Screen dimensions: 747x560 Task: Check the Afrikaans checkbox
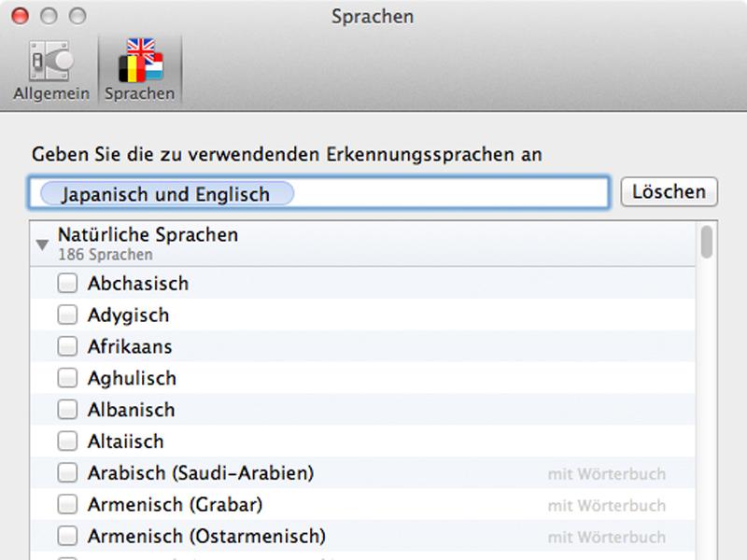click(67, 346)
